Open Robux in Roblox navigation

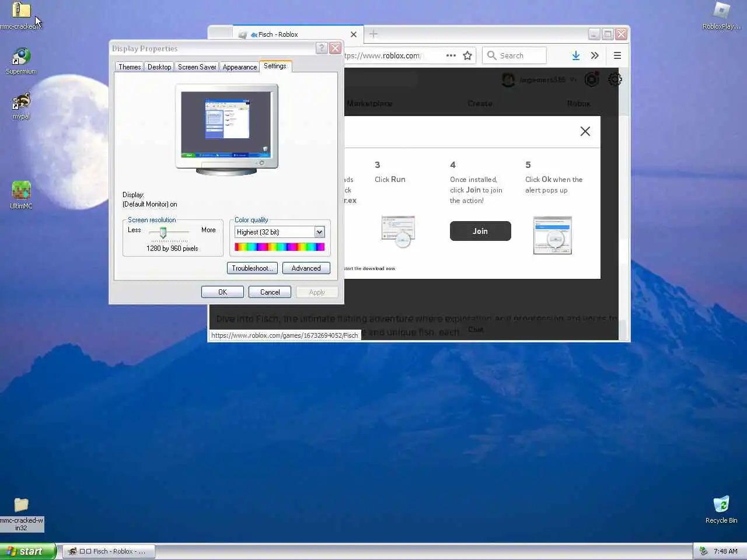pyautogui.click(x=579, y=103)
